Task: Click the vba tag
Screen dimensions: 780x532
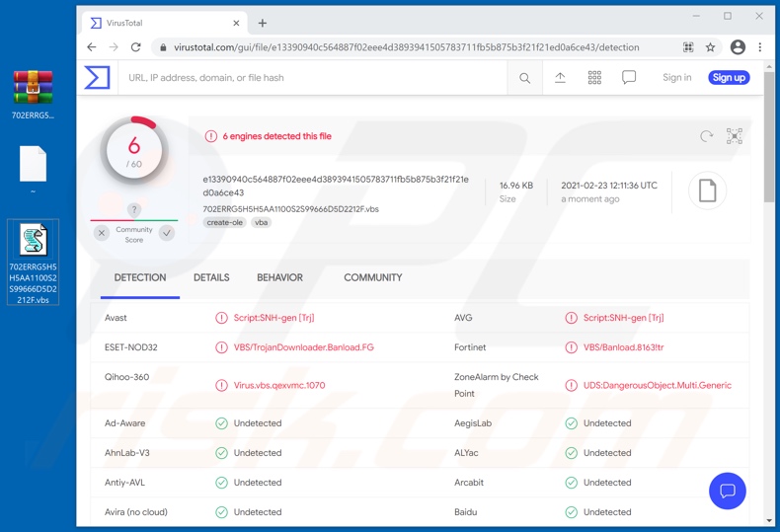Action: click(x=262, y=223)
